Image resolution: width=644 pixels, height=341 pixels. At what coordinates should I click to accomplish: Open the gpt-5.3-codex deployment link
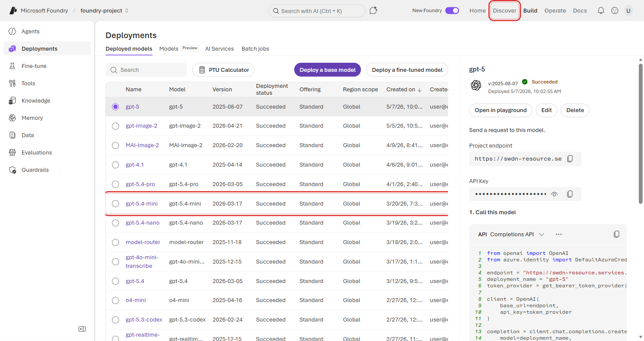pyautogui.click(x=144, y=320)
